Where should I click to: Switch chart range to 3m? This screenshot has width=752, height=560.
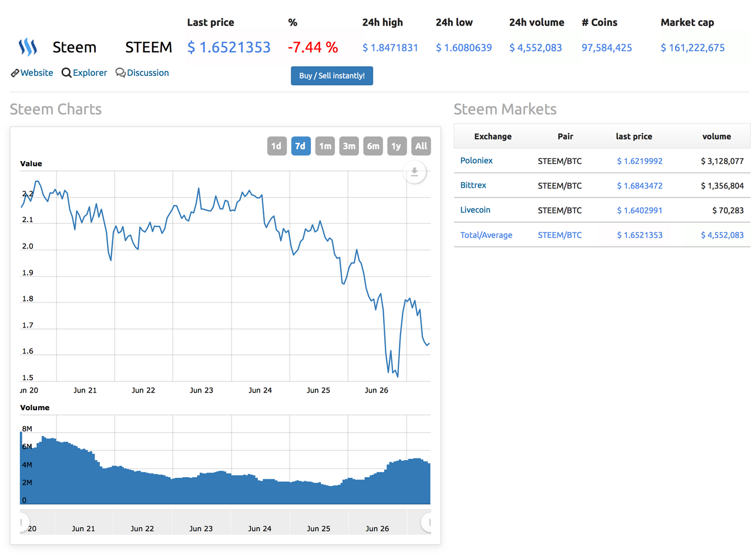click(x=349, y=146)
